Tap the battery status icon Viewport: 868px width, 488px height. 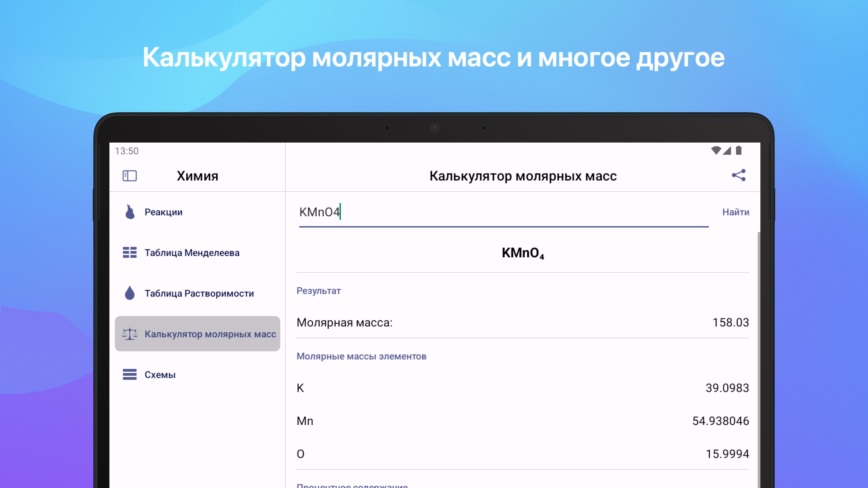[x=739, y=150]
